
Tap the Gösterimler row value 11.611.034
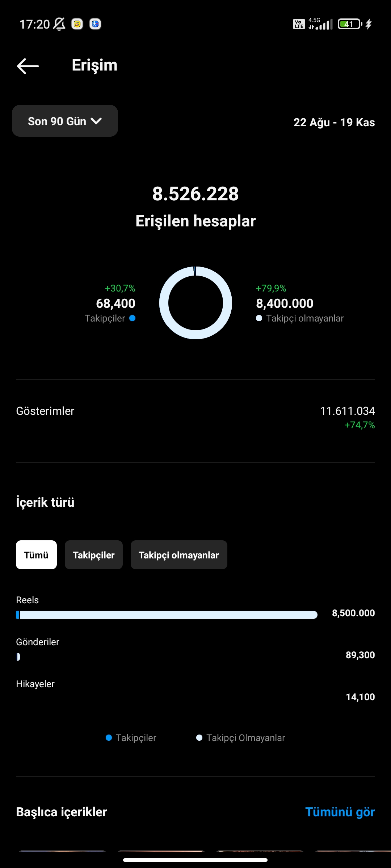(x=348, y=411)
